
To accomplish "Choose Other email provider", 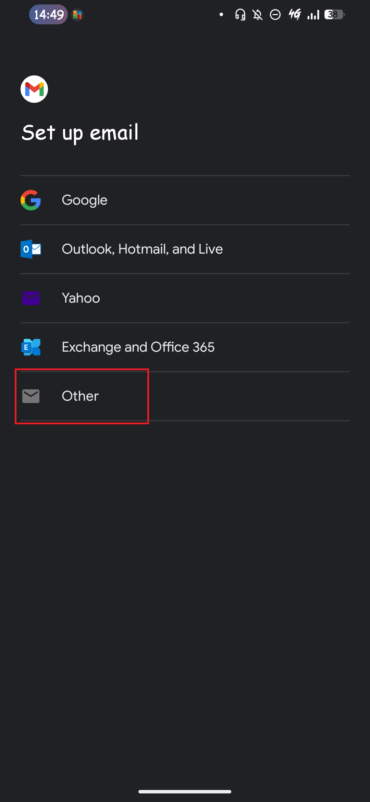I will (185, 396).
